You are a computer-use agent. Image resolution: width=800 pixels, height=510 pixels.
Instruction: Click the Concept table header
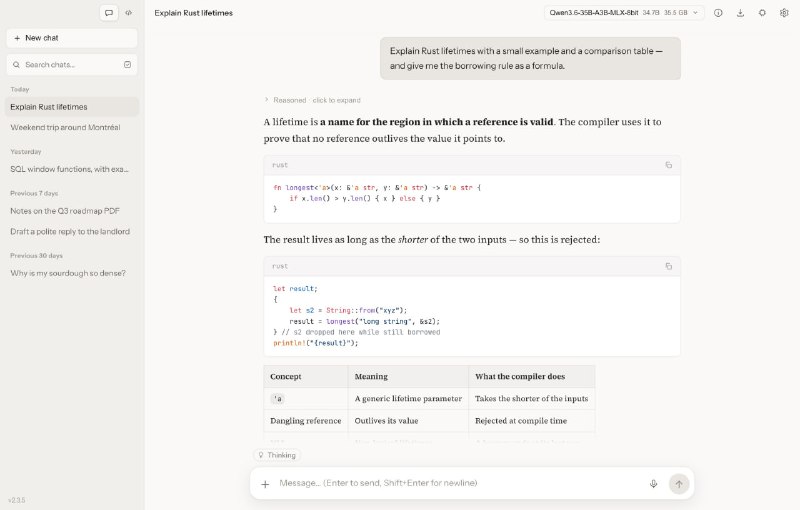[306, 376]
